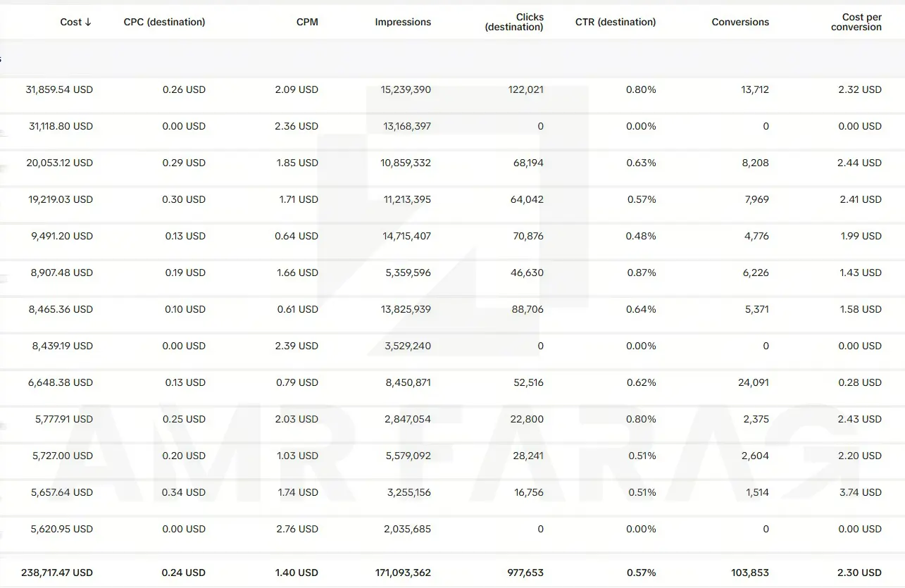Click the CTR (destination) column header
Viewport: 905px width, 588px height.
click(x=616, y=22)
